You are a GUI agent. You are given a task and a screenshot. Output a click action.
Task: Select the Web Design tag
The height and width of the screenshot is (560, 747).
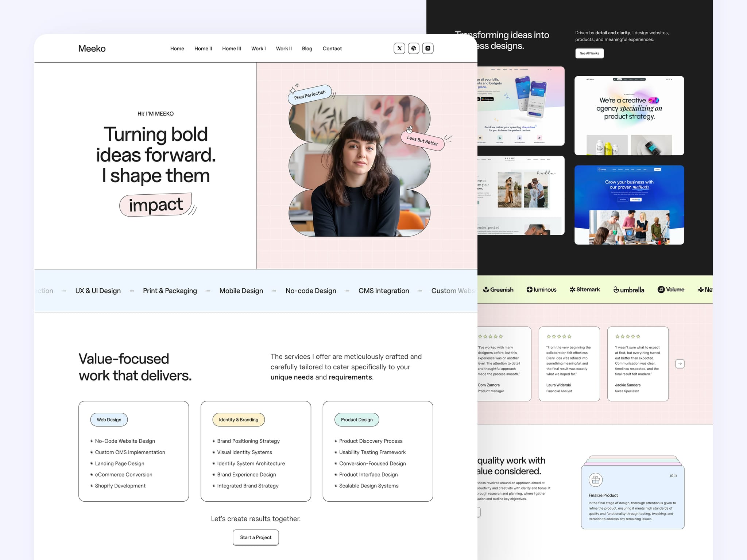point(109,420)
